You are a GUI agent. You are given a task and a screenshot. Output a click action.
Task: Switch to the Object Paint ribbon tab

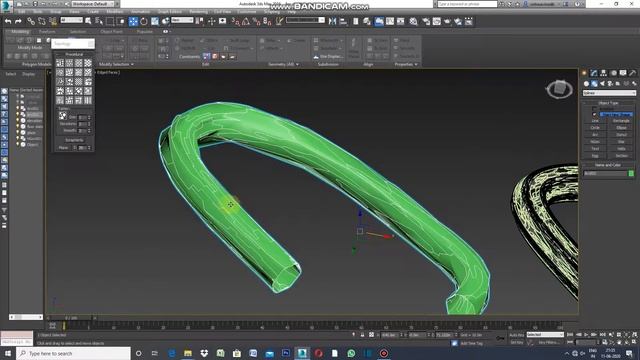click(111, 31)
